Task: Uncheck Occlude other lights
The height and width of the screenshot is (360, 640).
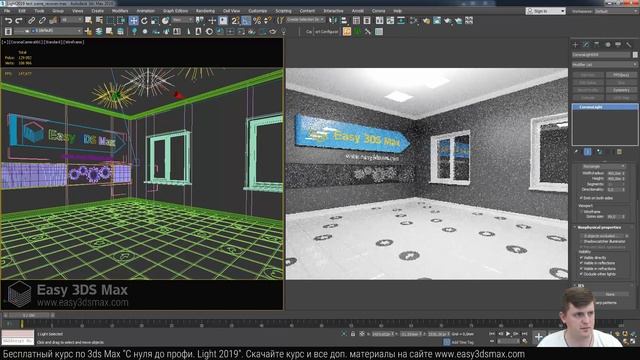Action: click(581, 274)
